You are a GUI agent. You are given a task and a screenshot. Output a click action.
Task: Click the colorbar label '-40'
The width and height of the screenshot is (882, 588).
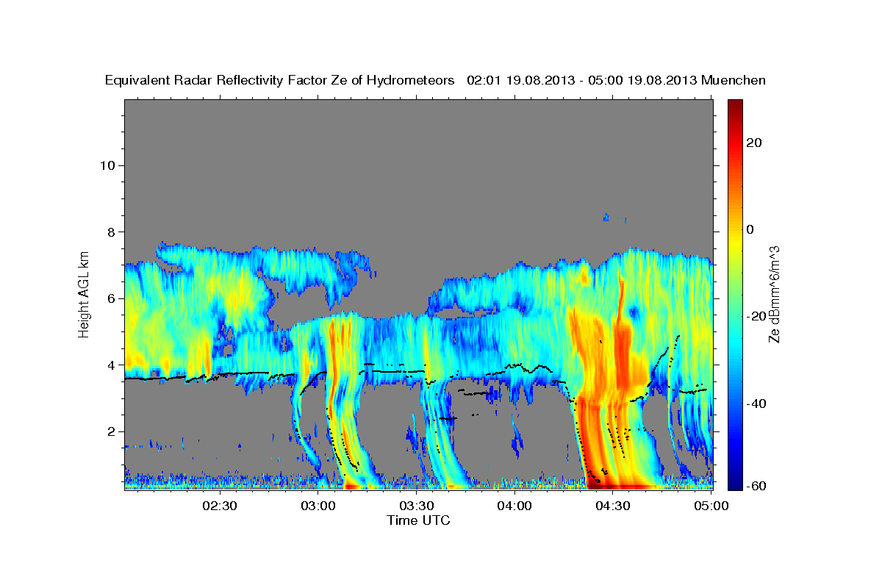755,403
